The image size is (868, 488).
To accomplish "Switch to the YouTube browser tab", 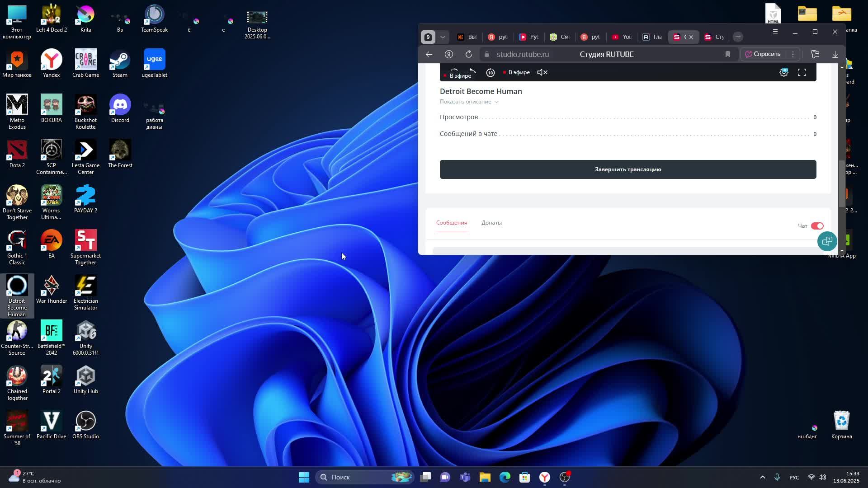I will [622, 37].
